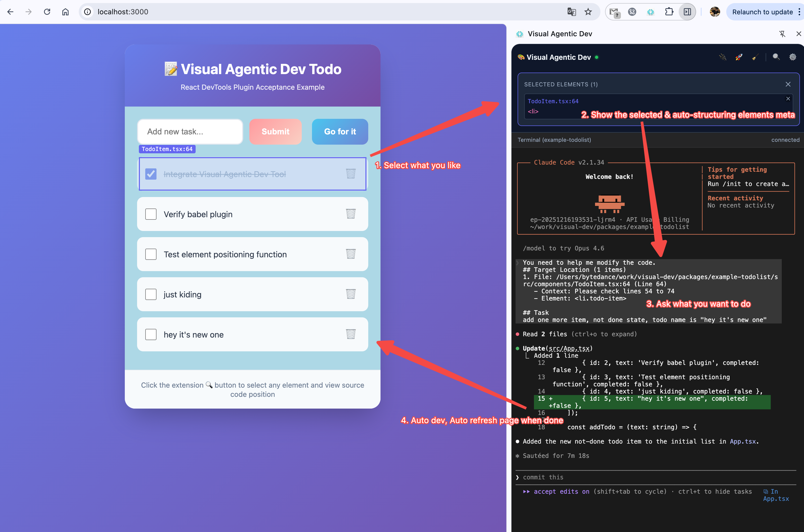Click trash icon for 'hey it's new one'
This screenshot has height=532, width=804.
tap(350, 334)
